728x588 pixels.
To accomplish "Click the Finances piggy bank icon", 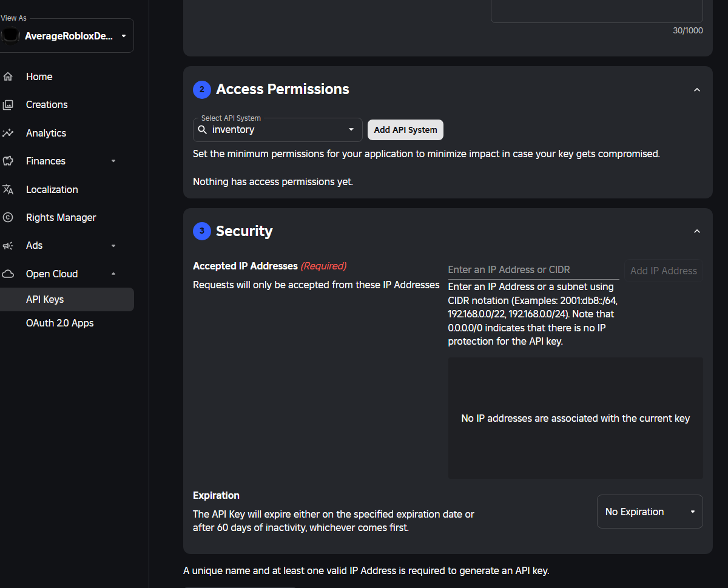I will [8, 161].
